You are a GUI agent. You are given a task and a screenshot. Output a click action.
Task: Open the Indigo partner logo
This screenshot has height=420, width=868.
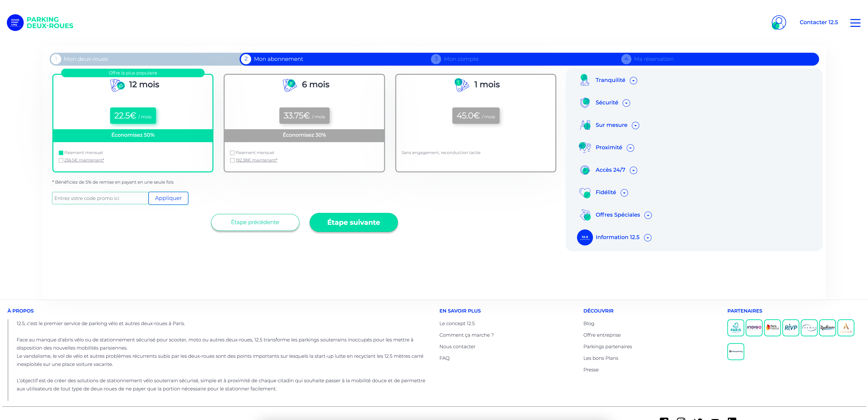[x=754, y=328]
